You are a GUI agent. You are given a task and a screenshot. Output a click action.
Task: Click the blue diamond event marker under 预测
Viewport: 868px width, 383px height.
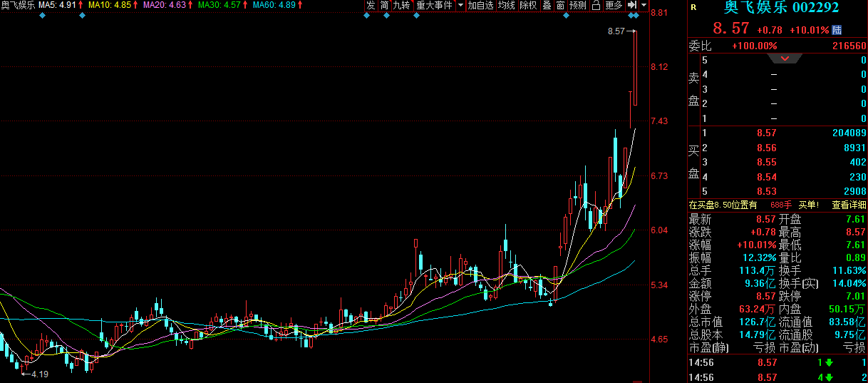(x=566, y=16)
